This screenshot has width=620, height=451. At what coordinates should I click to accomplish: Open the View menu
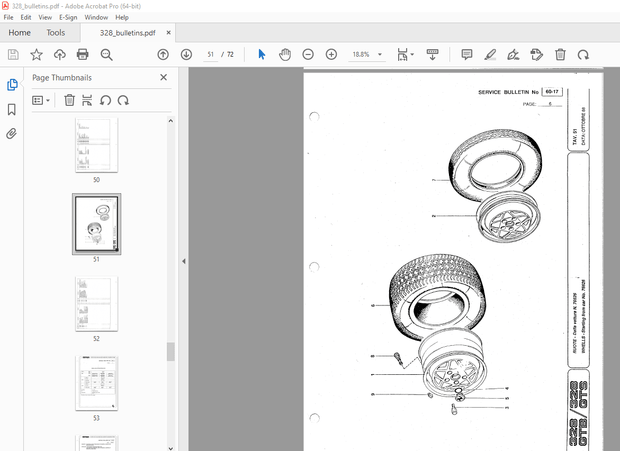pyautogui.click(x=45, y=17)
